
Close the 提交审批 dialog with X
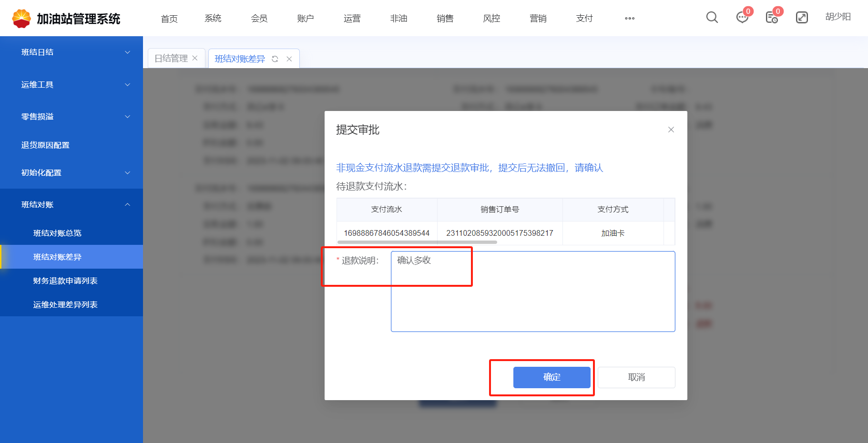coord(671,130)
